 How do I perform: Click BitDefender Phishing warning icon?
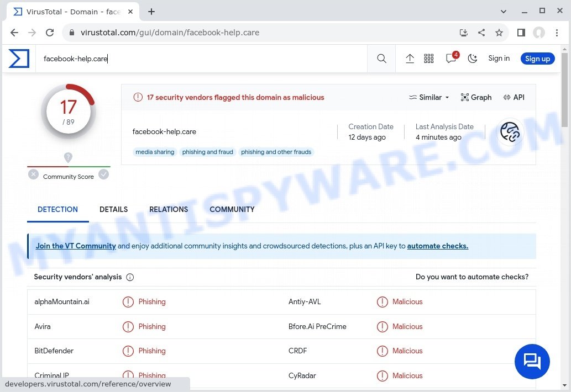click(128, 351)
